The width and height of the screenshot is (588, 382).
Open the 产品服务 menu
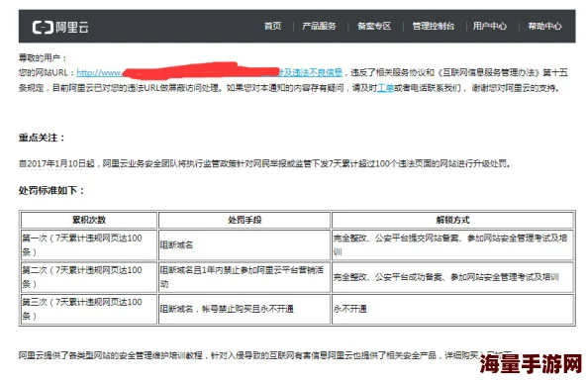pos(319,26)
